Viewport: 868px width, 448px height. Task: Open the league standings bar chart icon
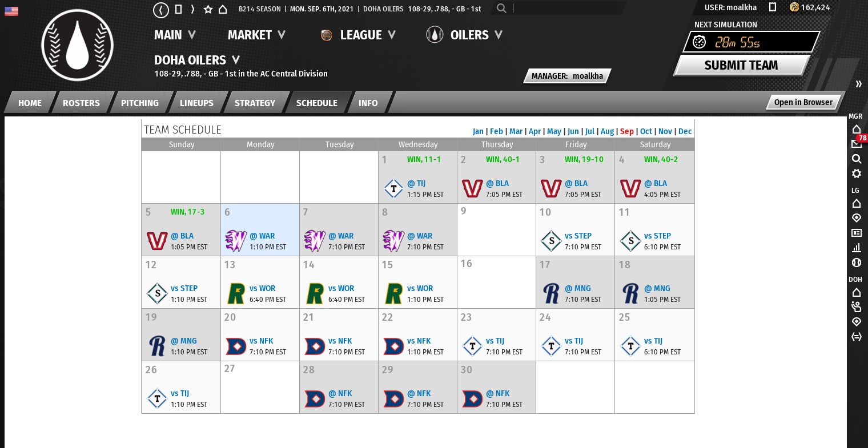tap(857, 248)
